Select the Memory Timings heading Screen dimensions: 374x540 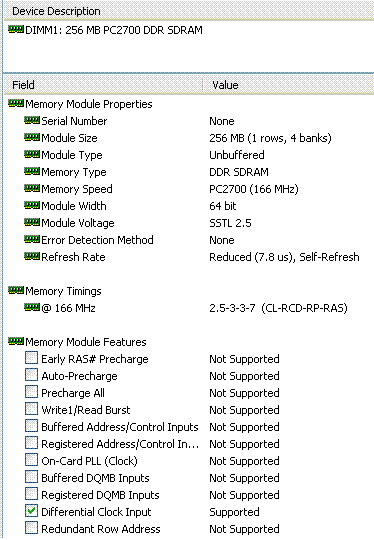click(x=63, y=291)
